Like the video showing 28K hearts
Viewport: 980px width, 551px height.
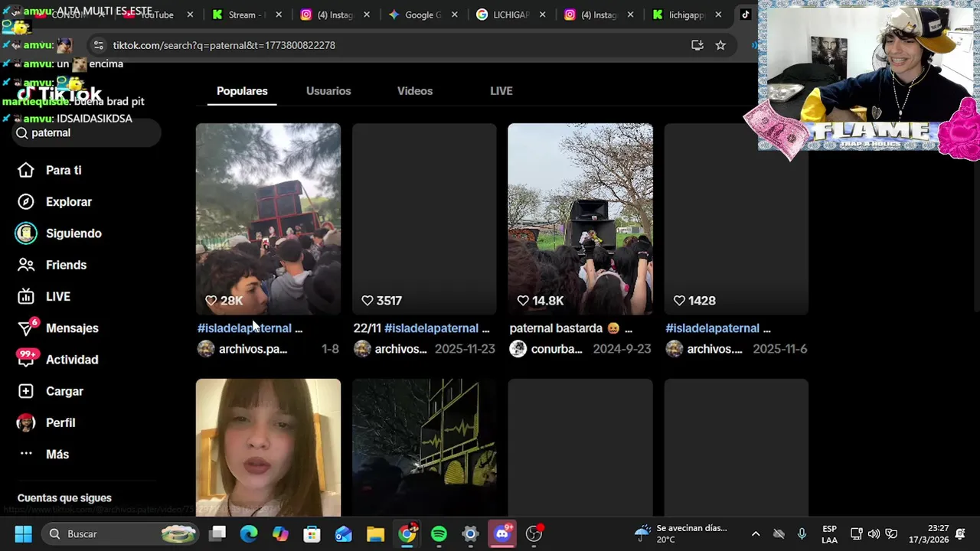(x=211, y=301)
